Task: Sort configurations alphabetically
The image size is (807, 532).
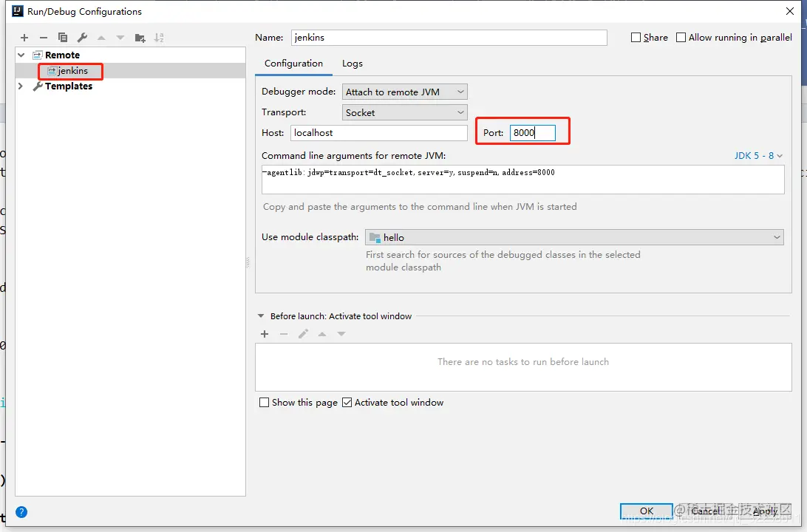Action: point(159,38)
